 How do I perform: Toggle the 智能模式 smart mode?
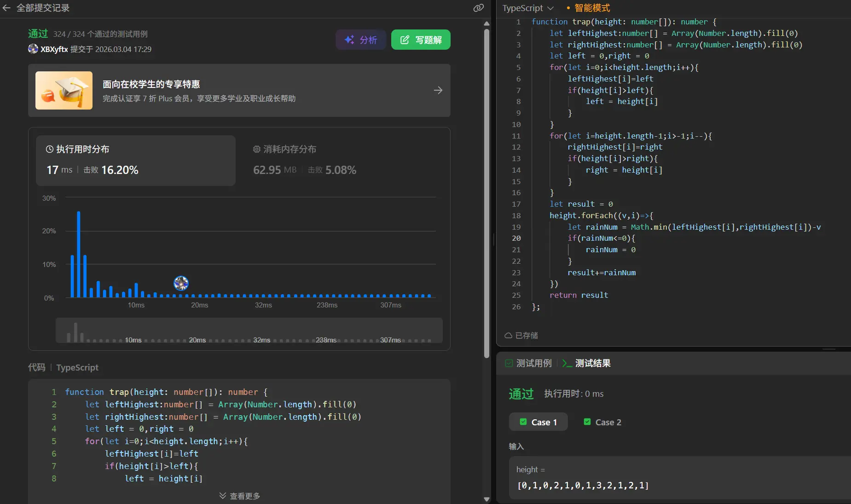click(591, 8)
